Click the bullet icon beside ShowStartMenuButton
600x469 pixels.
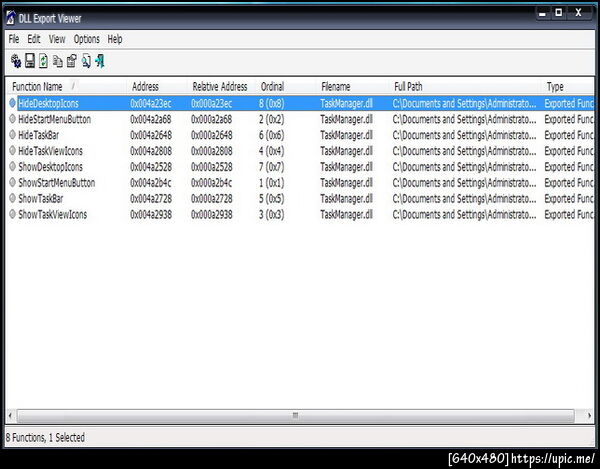pos(12,182)
